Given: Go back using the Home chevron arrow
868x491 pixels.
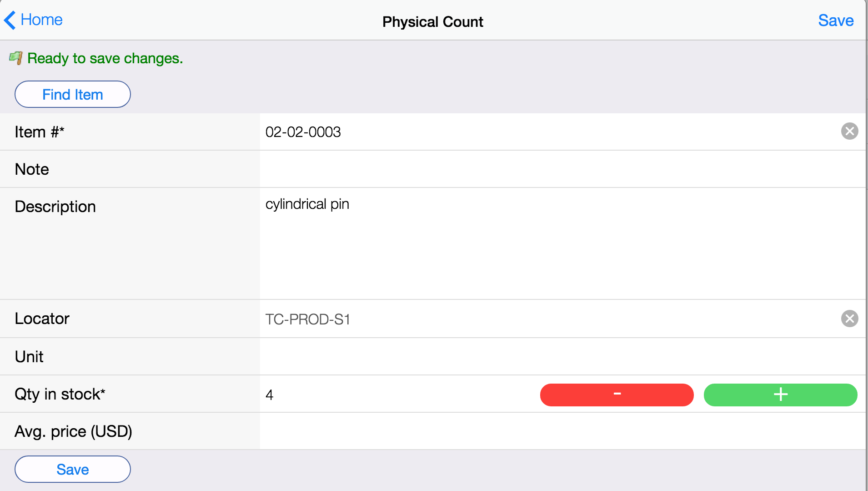Looking at the screenshot, I should [10, 20].
